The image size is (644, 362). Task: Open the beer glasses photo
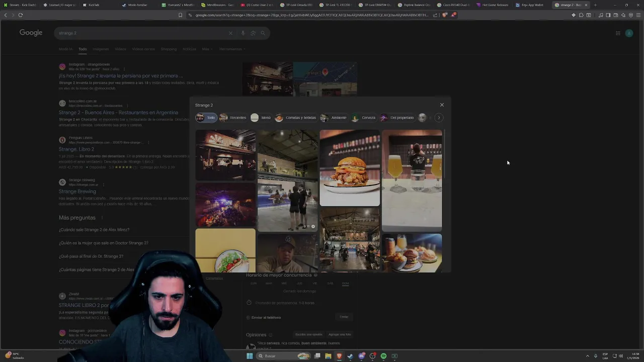(x=412, y=180)
